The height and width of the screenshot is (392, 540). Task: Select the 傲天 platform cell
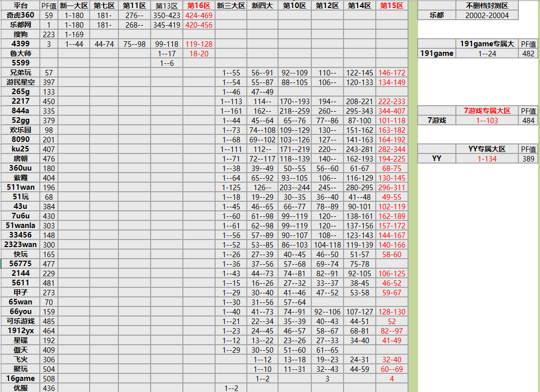(20, 350)
